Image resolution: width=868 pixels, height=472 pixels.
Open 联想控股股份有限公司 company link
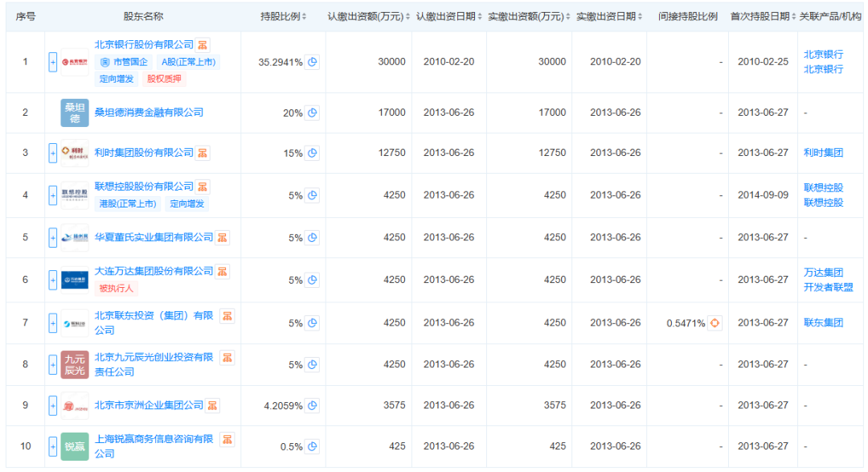tap(144, 186)
